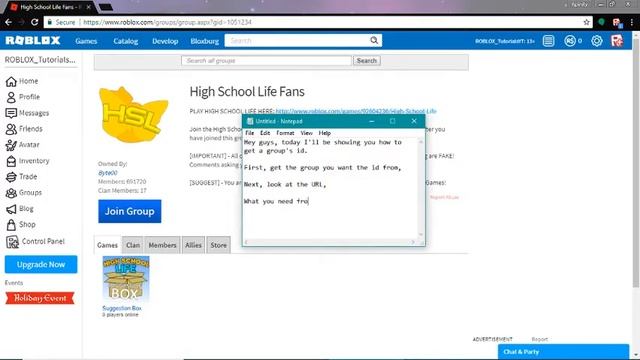Open Profile in the left sidebar
This screenshot has width=640, height=360.
pos(23,97)
